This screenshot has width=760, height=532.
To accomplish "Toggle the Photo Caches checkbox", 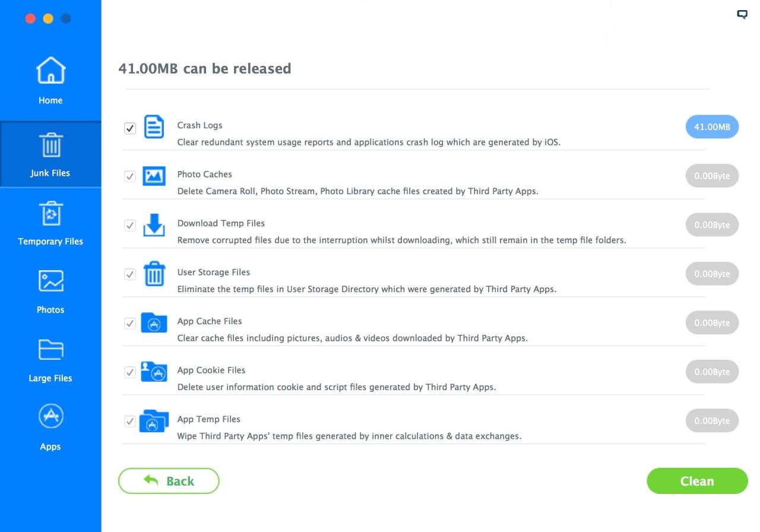I will 130,176.
